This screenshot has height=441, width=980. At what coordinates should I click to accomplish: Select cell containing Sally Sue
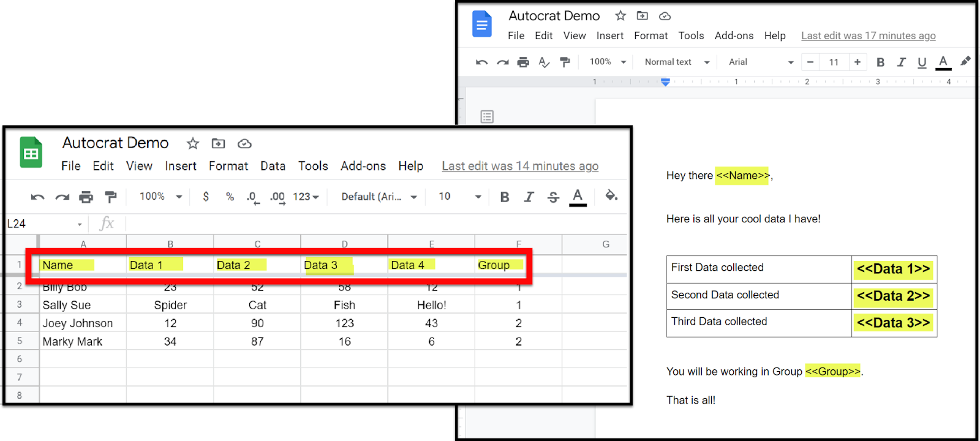[x=83, y=305]
